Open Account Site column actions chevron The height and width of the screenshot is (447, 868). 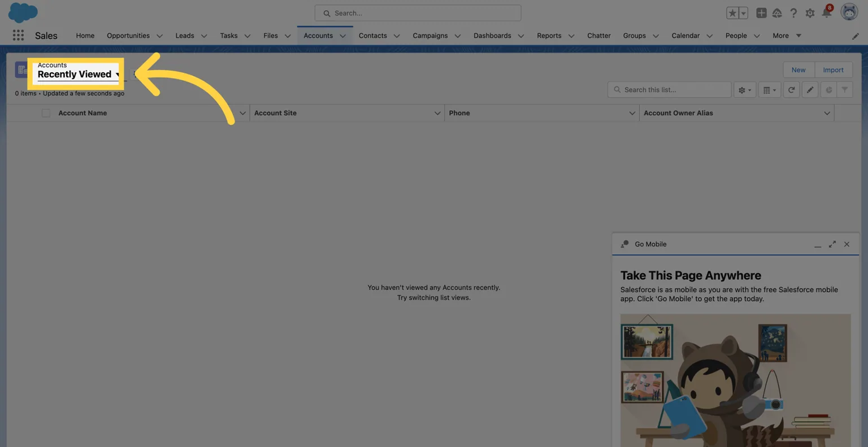(437, 113)
